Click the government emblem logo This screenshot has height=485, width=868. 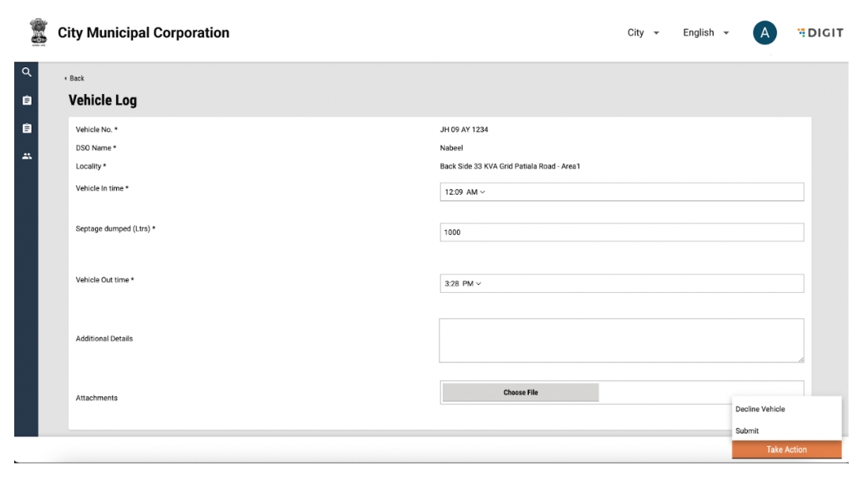pos(33,32)
